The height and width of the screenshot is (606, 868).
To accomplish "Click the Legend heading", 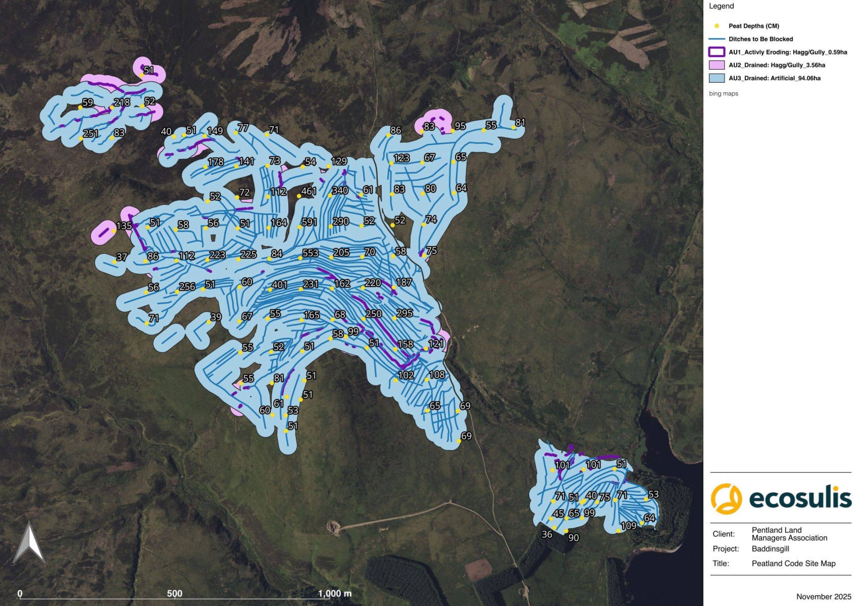I will click(721, 6).
